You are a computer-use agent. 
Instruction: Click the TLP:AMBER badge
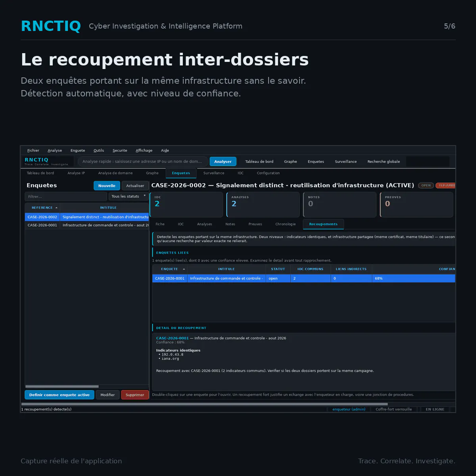point(445,185)
